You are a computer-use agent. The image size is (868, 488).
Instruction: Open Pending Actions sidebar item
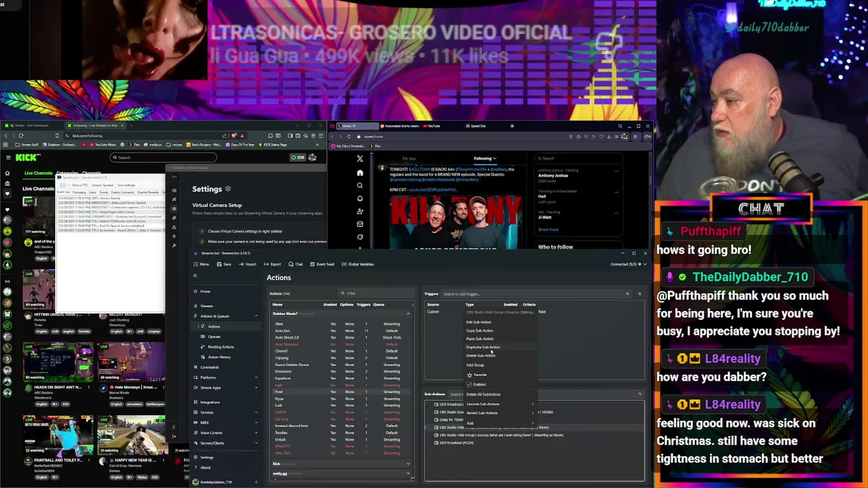click(x=220, y=347)
